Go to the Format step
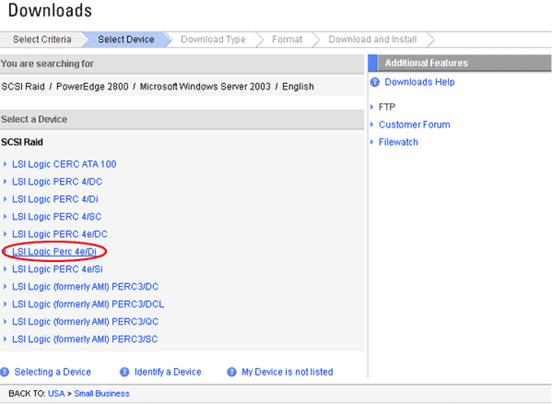This screenshot has height=404, width=553. pos(287,39)
